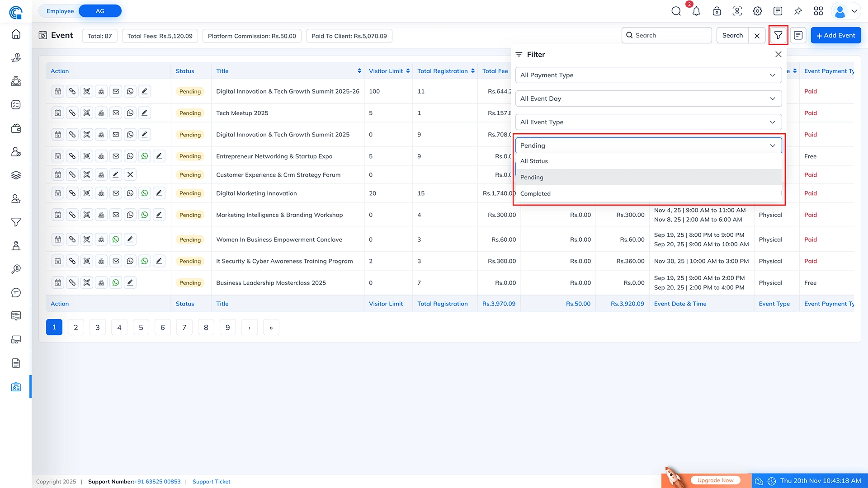Click the home icon in sidebar
The image size is (868, 488).
pyautogui.click(x=16, y=34)
